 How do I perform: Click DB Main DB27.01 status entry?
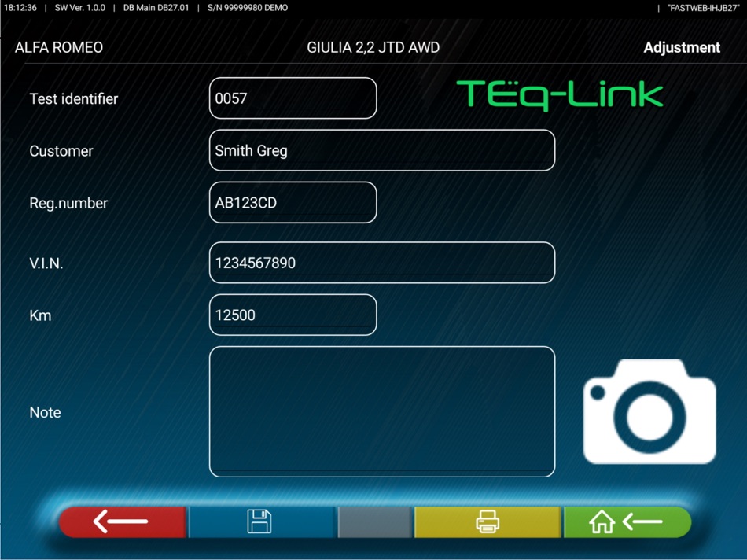(156, 8)
